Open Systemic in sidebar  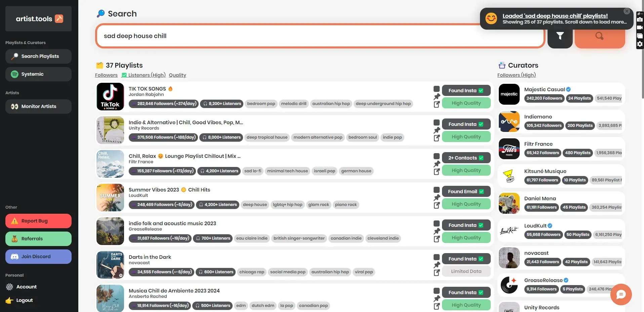[39, 74]
